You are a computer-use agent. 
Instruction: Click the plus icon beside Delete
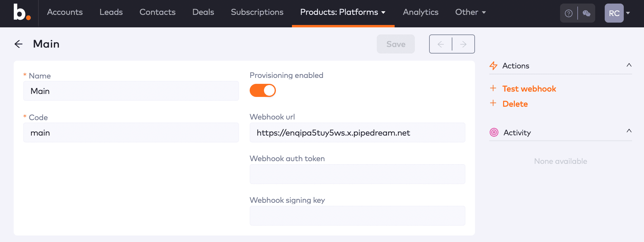[x=493, y=103]
